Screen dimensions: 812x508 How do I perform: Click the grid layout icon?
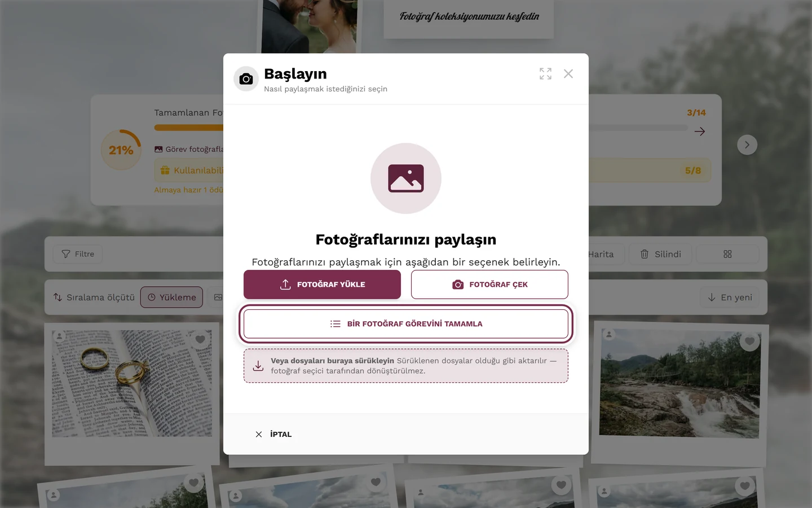[x=727, y=254]
